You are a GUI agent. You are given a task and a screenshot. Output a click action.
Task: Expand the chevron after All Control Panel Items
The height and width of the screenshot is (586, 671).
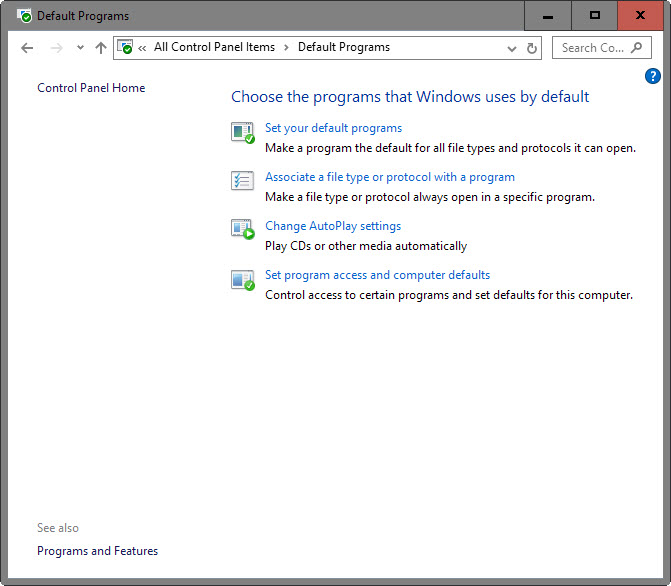[x=286, y=48]
